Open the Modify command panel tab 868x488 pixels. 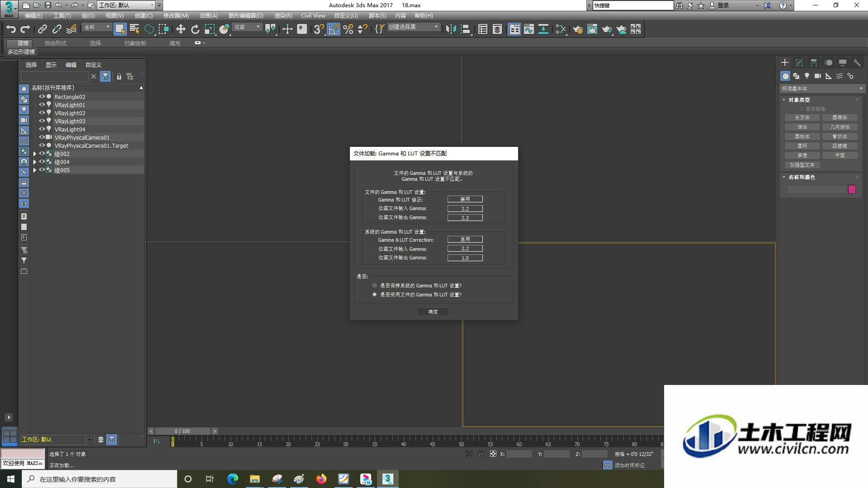(799, 63)
